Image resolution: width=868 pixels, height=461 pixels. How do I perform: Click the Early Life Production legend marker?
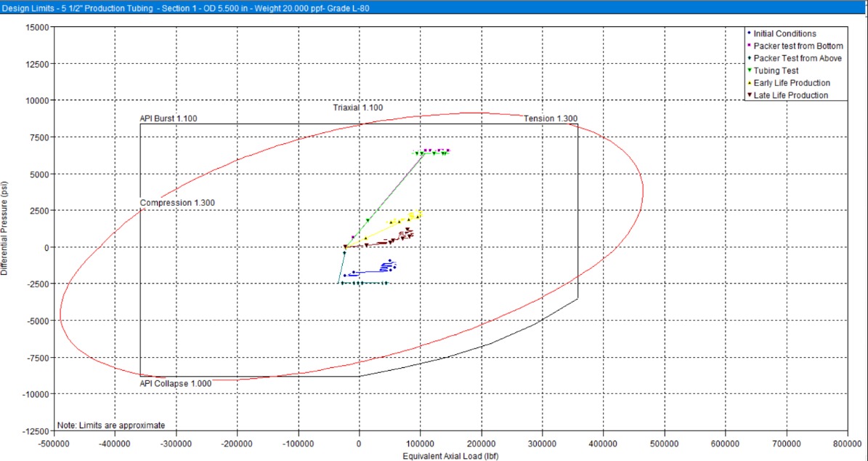(748, 83)
